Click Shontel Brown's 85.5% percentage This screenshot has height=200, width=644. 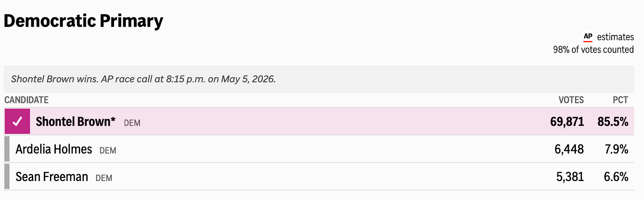[x=613, y=121]
